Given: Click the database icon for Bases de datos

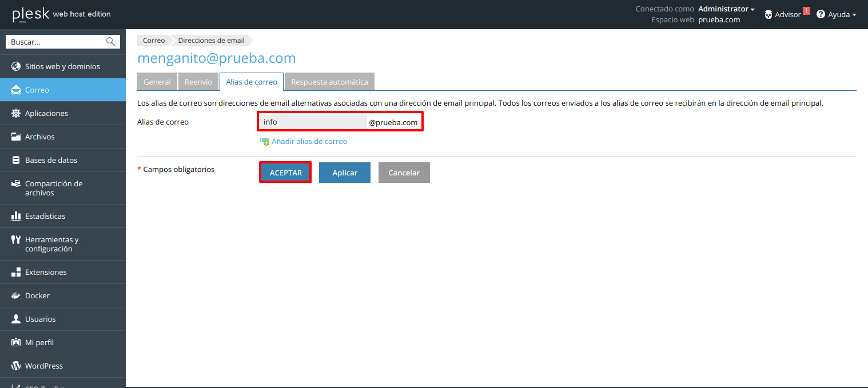Looking at the screenshot, I should click(x=16, y=160).
